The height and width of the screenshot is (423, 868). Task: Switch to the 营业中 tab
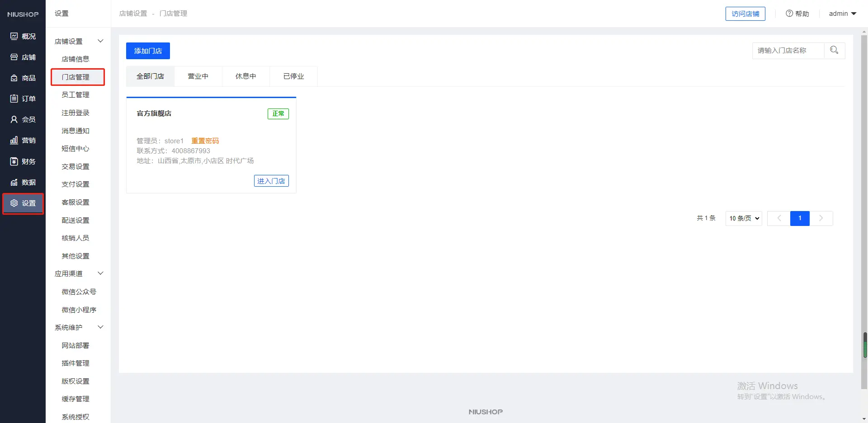(198, 76)
